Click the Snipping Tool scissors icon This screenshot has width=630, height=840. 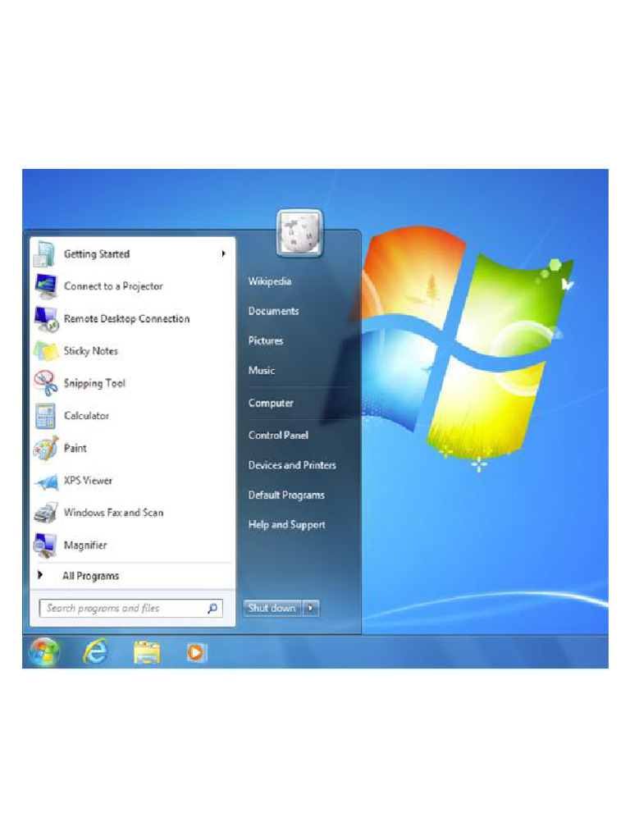(46, 383)
